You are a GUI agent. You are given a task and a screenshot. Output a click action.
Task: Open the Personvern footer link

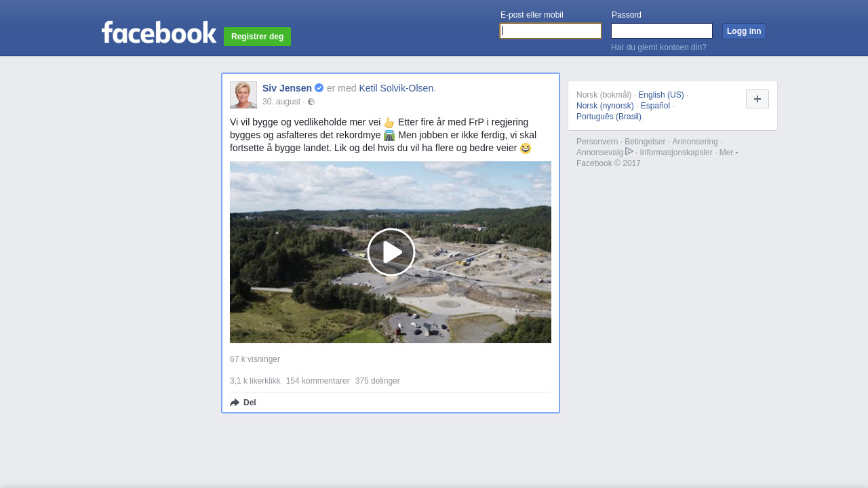click(x=597, y=142)
